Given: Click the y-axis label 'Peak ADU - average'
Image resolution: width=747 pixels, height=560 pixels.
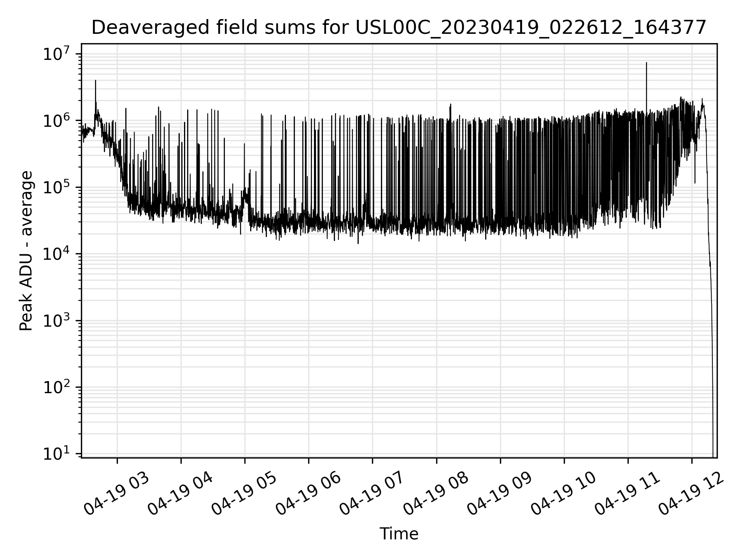Looking at the screenshot, I should (26, 251).
